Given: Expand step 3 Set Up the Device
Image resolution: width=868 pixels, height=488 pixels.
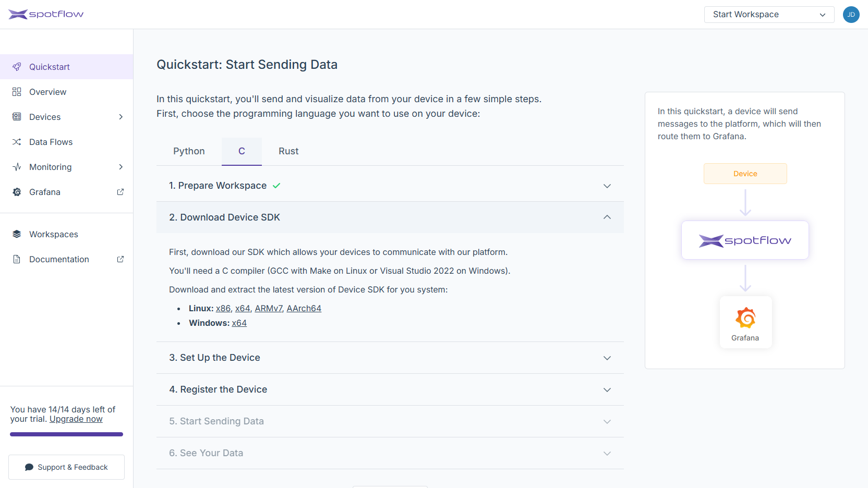Looking at the screenshot, I should coord(390,358).
